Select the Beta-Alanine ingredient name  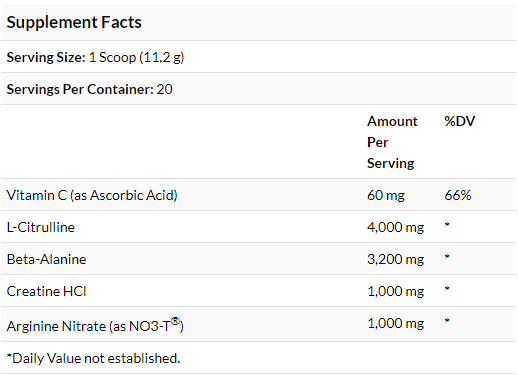(x=46, y=259)
